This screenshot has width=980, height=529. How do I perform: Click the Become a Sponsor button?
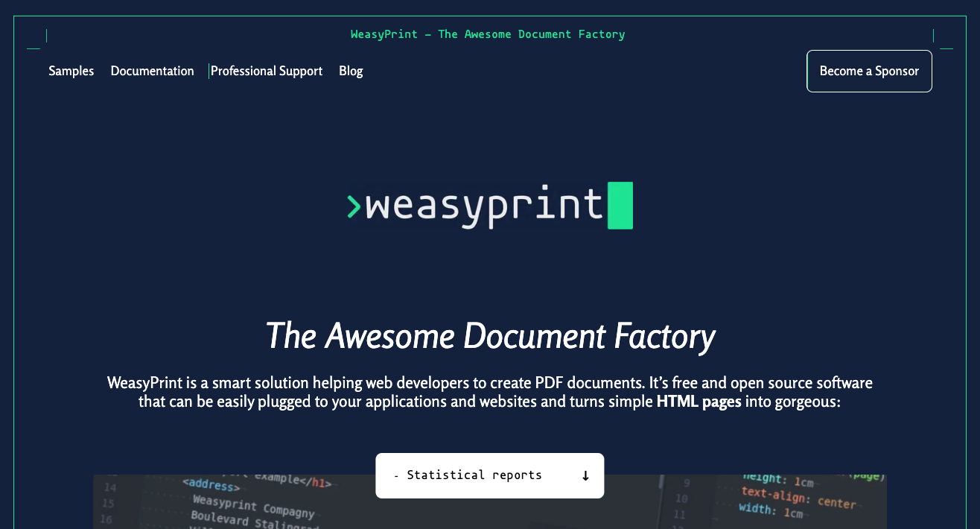[868, 71]
